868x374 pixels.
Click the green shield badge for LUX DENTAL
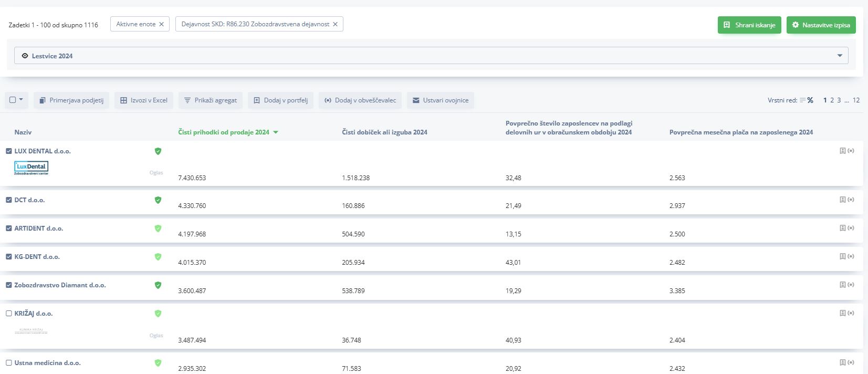pos(158,151)
